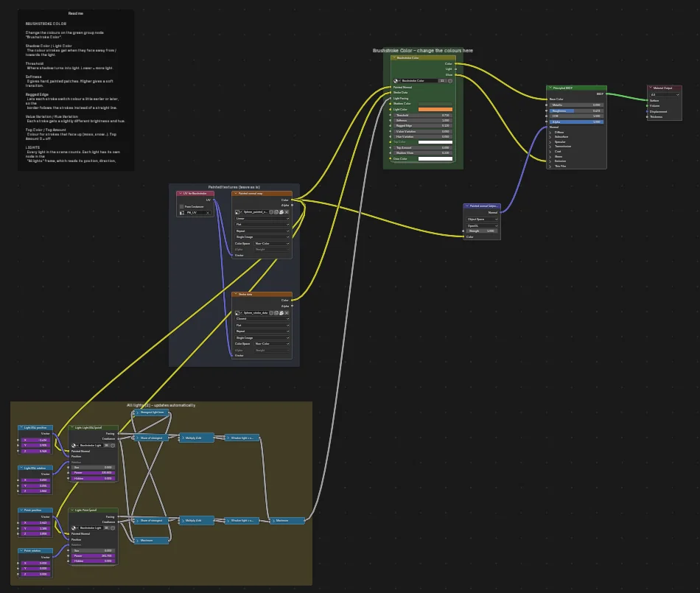Click the dark Shadow Color swatch

[x=435, y=104]
